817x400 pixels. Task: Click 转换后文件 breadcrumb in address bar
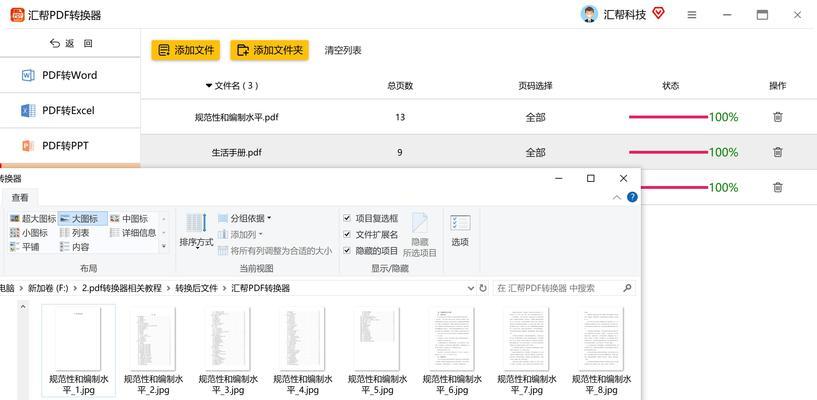[x=196, y=288]
